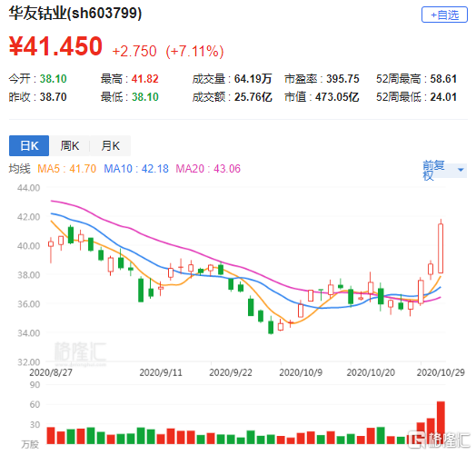Click the +自选 add to watchlist button
Image resolution: width=476 pixels, height=455 pixels.
pyautogui.click(x=444, y=15)
